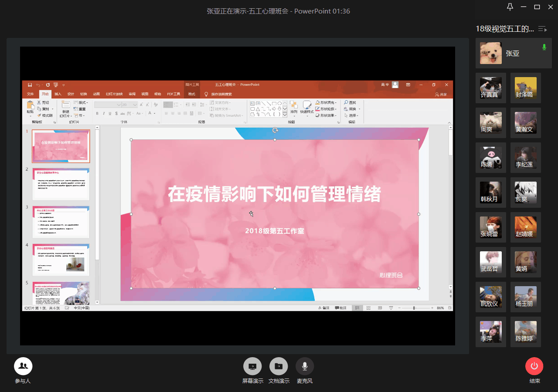The width and height of the screenshot is (558, 392).
Task: Collapse the member list panel
Action: pos(542,29)
